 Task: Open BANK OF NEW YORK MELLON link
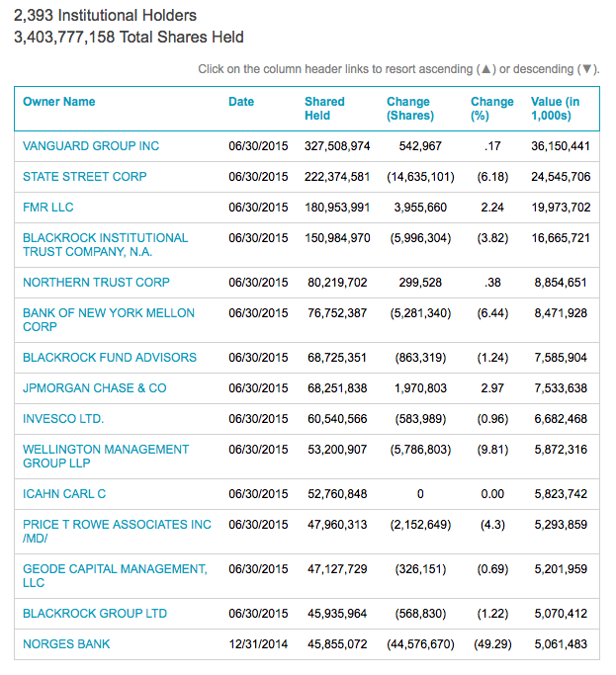point(109,320)
